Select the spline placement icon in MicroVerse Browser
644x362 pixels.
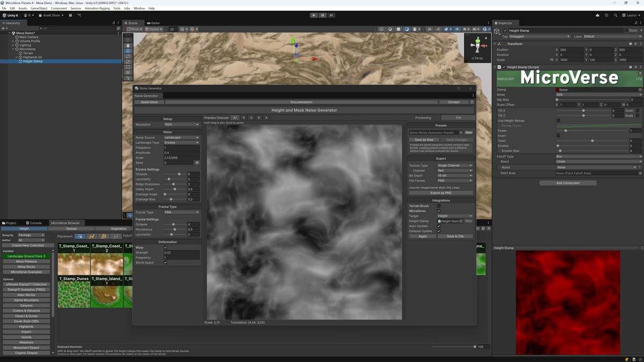coord(92,237)
